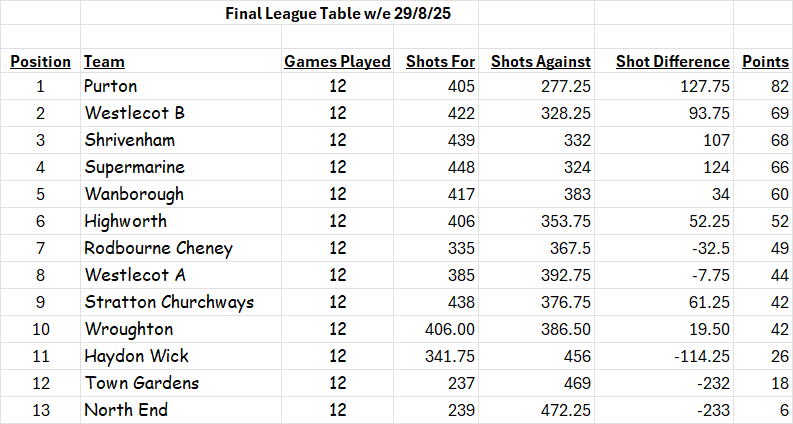The height and width of the screenshot is (424, 793).
Task: Click the Shot Difference header cell
Action: (665, 62)
